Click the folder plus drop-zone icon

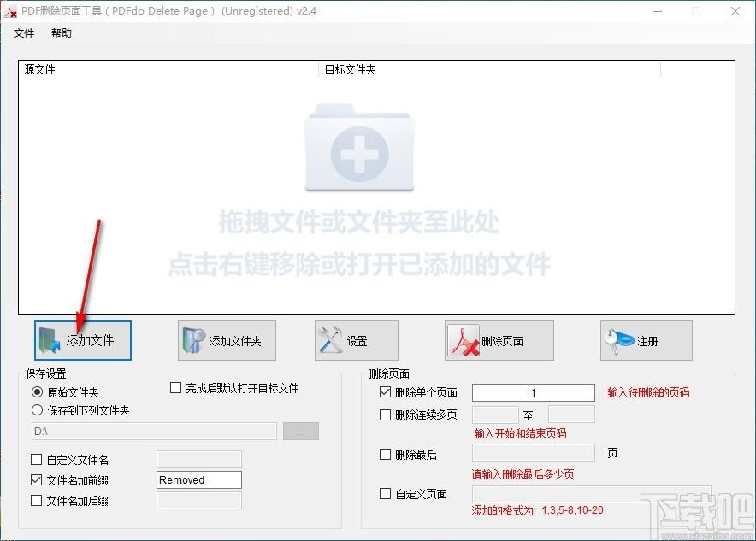tap(359, 148)
